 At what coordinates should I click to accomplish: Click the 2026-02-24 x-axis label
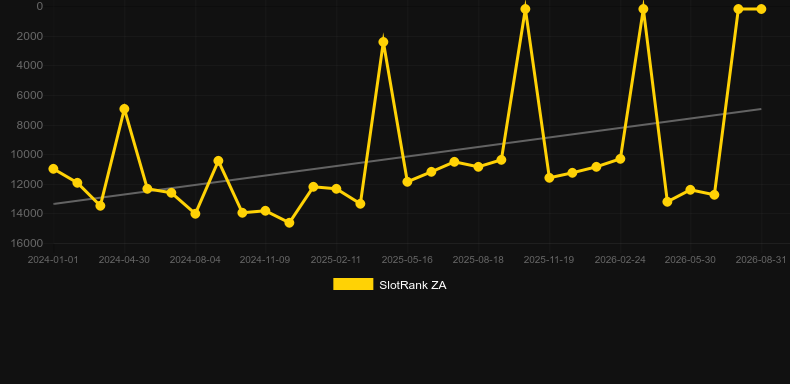click(x=620, y=260)
